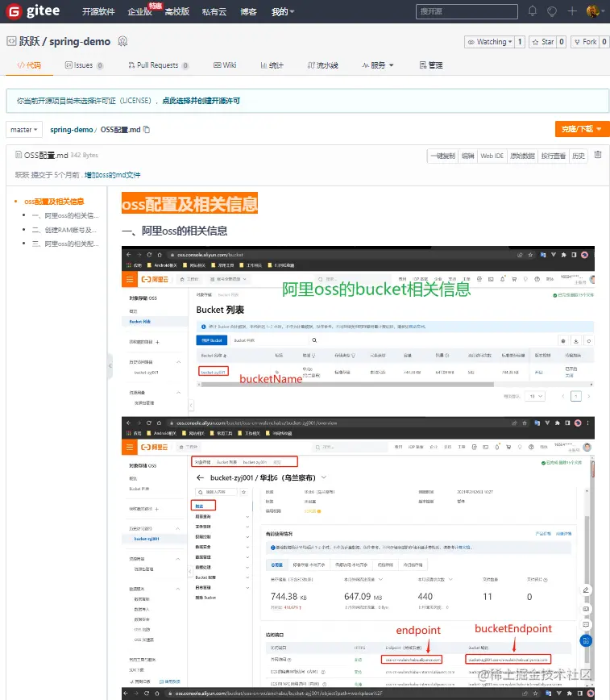The width and height of the screenshot is (610, 700).
Task: Click the spring-demo breadcrumb link
Action: [72, 130]
